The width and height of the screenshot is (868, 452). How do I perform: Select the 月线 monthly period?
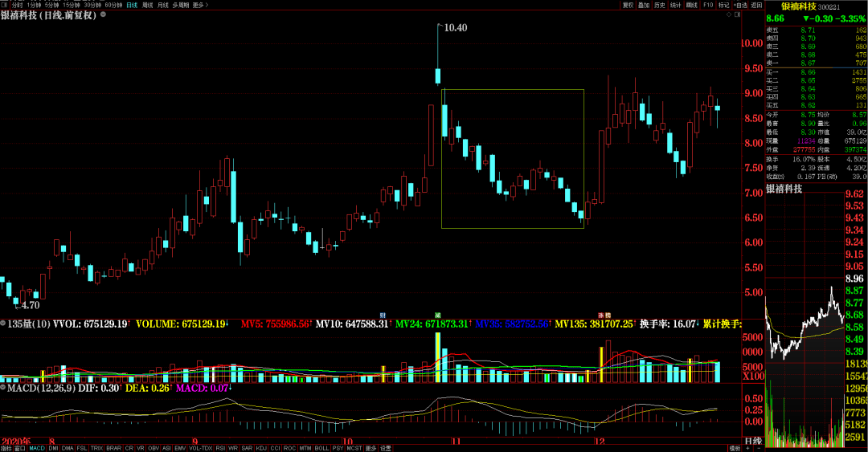[162, 5]
